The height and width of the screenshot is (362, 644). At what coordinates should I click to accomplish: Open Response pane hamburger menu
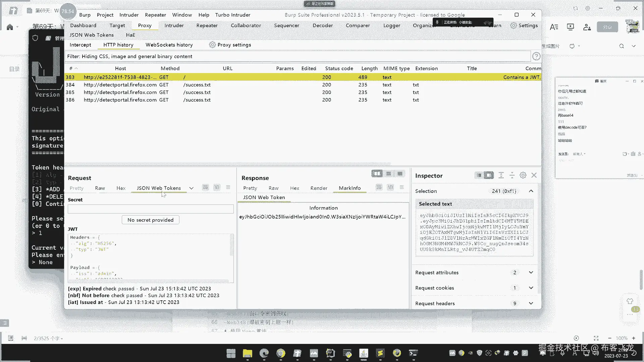pos(401,188)
